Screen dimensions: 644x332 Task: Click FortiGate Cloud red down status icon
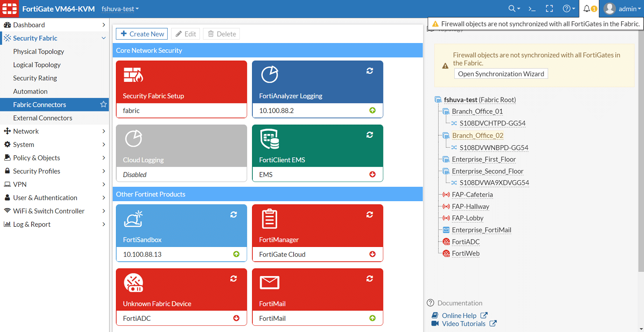click(x=373, y=254)
